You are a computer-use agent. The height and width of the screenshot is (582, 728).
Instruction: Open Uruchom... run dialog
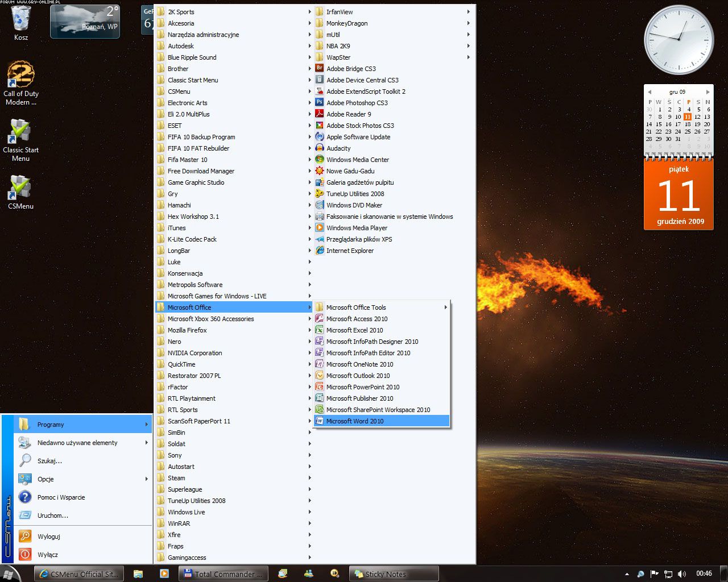tap(53, 516)
